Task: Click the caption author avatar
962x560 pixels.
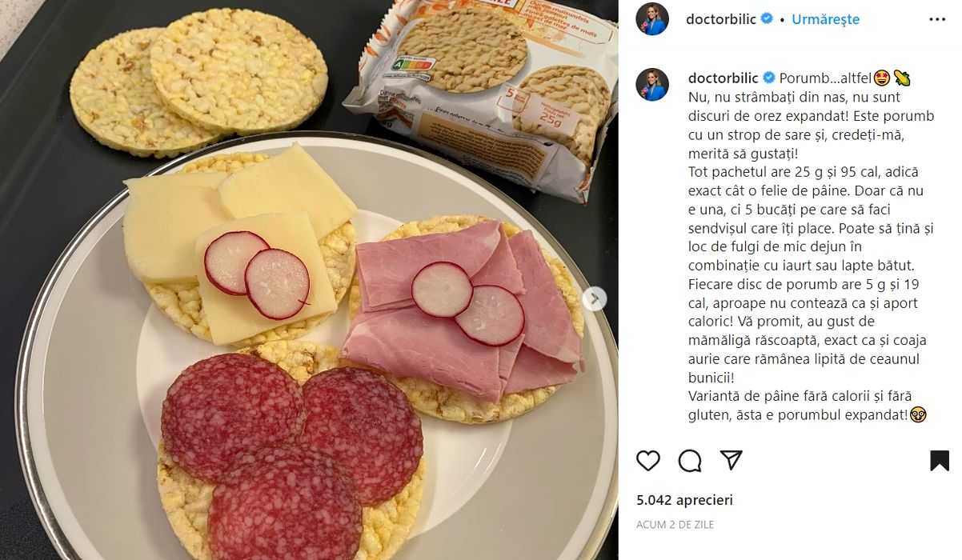Action: [x=652, y=85]
